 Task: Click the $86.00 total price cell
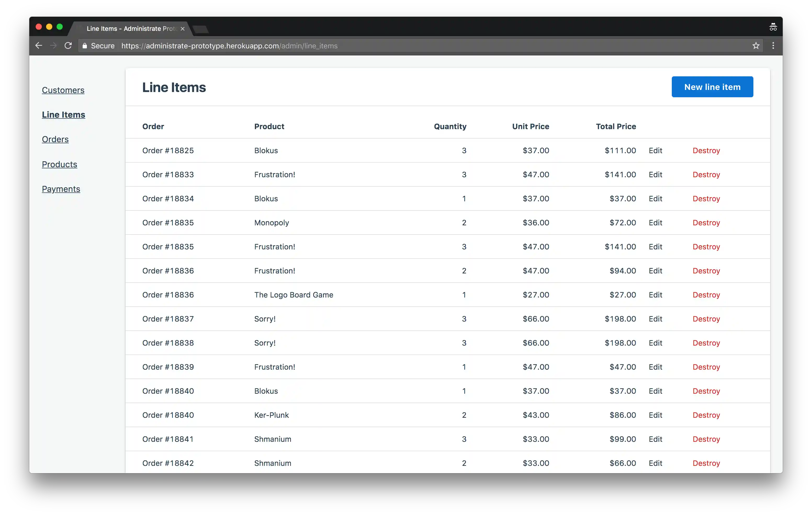(623, 415)
